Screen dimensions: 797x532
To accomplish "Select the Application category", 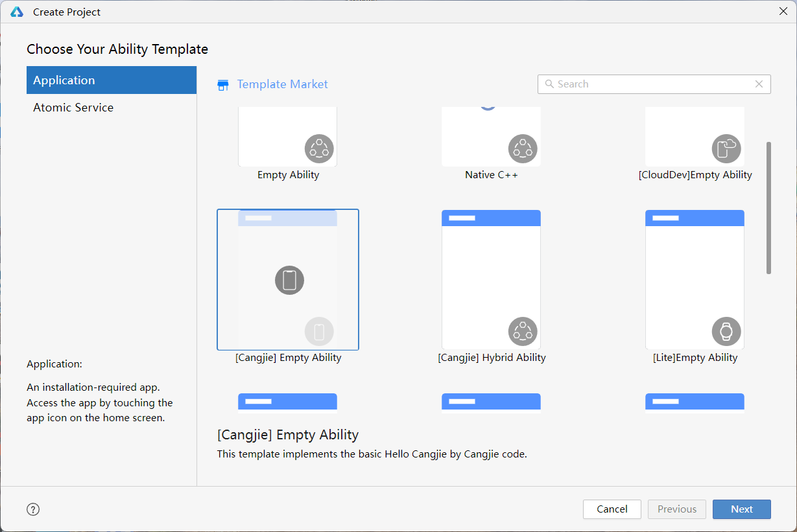I will 112,80.
